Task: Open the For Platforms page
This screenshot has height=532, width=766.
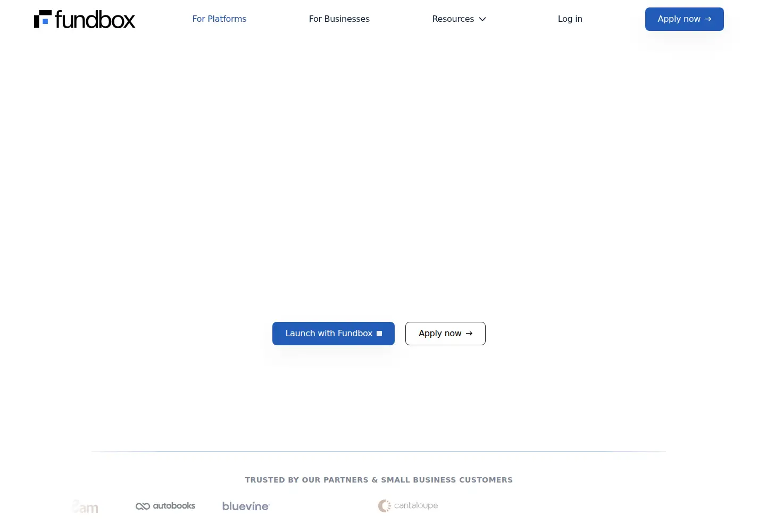Action: tap(219, 19)
